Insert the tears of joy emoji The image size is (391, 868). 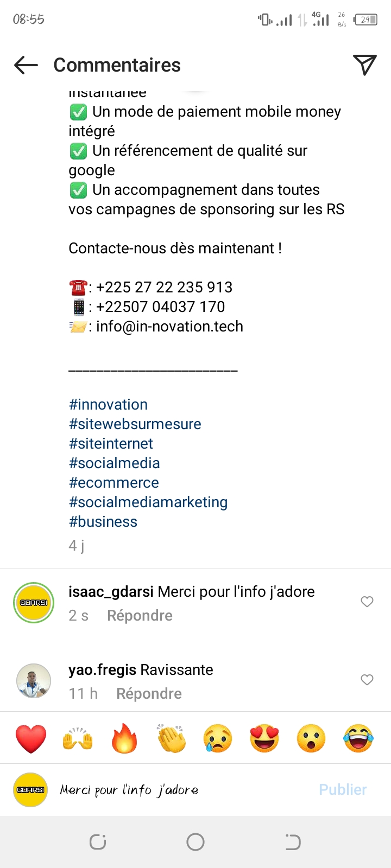click(358, 738)
